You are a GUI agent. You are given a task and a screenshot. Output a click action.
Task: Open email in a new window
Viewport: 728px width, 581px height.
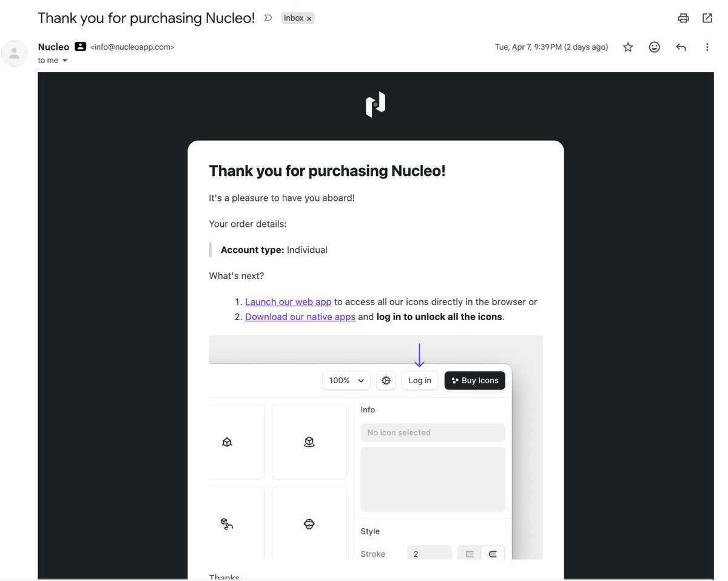pyautogui.click(x=707, y=18)
